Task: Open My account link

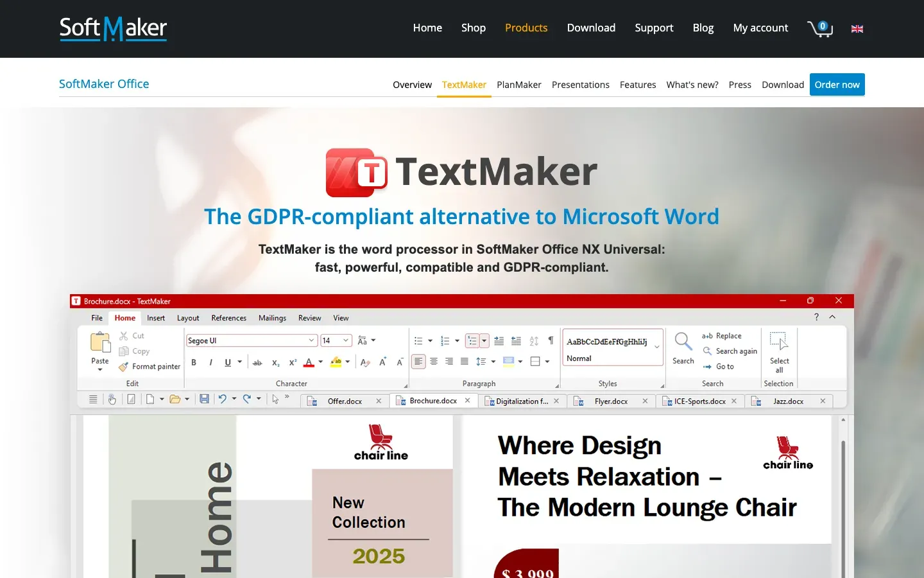Action: pos(760,28)
